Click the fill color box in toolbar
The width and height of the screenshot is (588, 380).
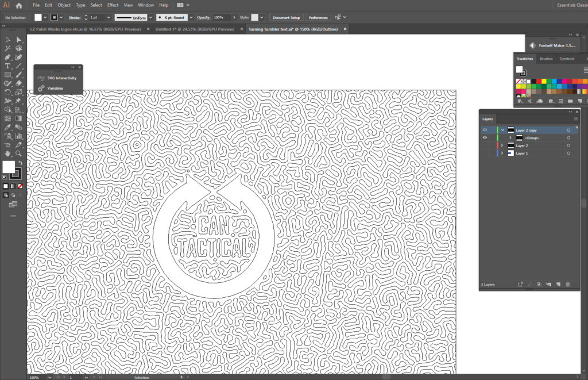pyautogui.click(x=9, y=167)
